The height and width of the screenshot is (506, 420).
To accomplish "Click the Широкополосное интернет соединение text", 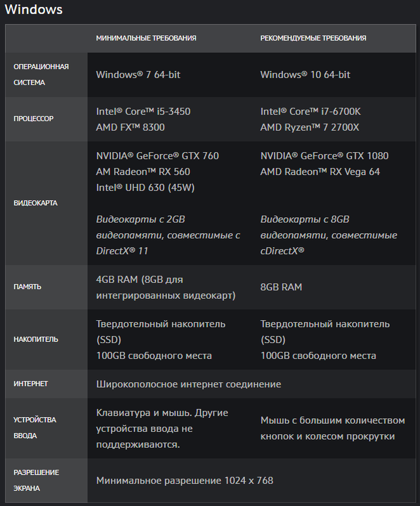I will tap(188, 384).
